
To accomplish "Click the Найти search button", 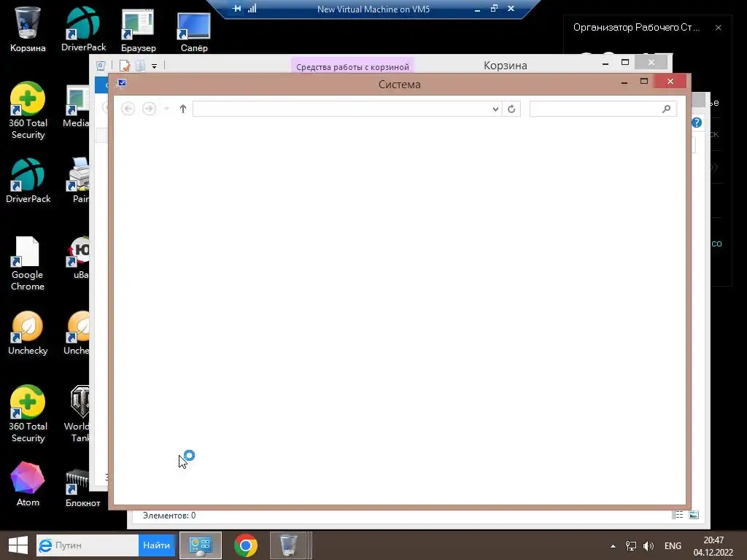I will pyautogui.click(x=156, y=545).
